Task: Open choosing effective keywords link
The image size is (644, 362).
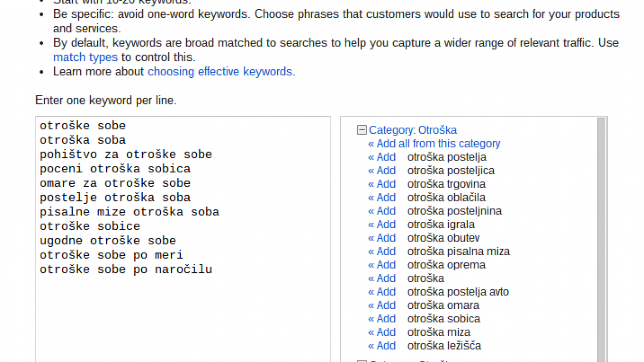Action: pyautogui.click(x=220, y=72)
